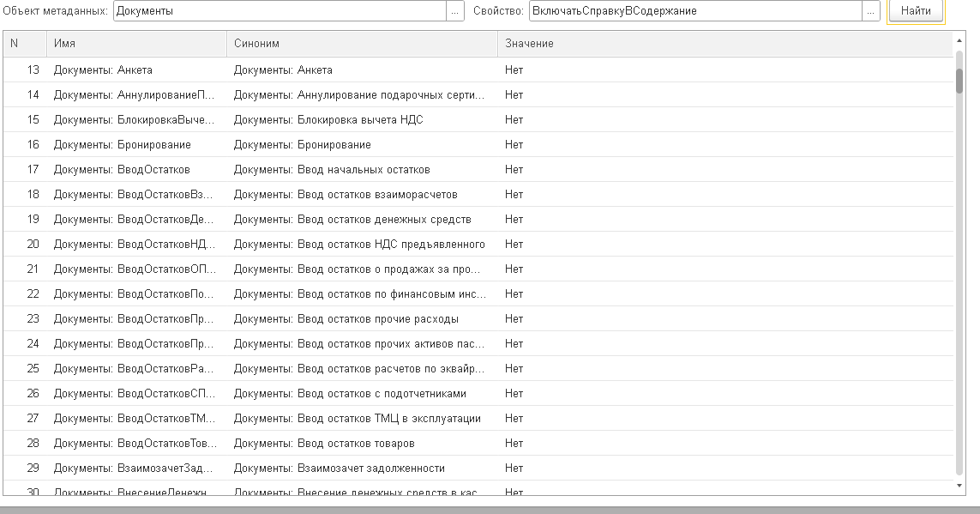This screenshot has height=514, width=980.
Task: Click the scrollbar down arrow
Action: click(959, 486)
